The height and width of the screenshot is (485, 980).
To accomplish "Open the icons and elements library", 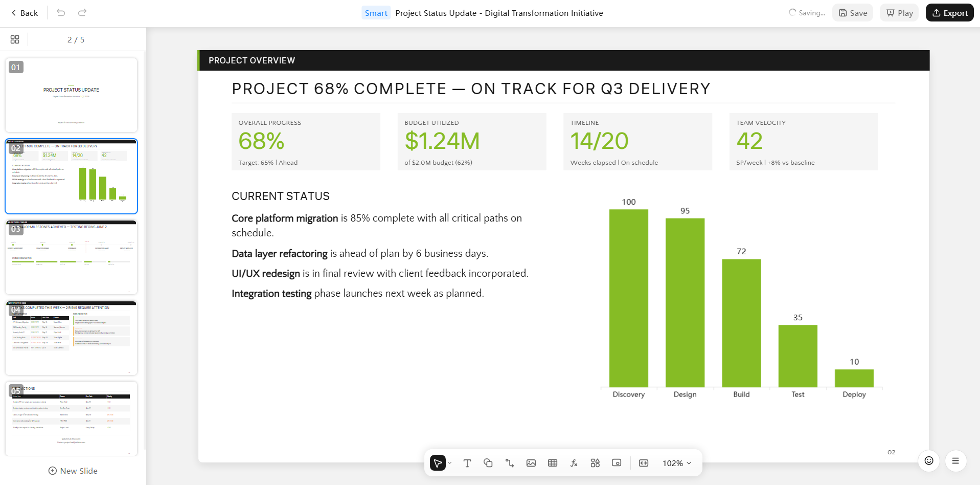I will point(595,463).
